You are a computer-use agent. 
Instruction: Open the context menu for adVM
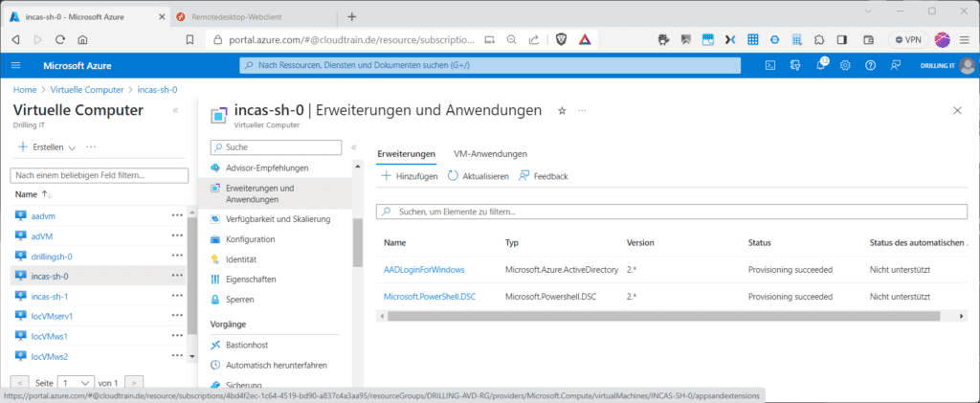(x=177, y=235)
